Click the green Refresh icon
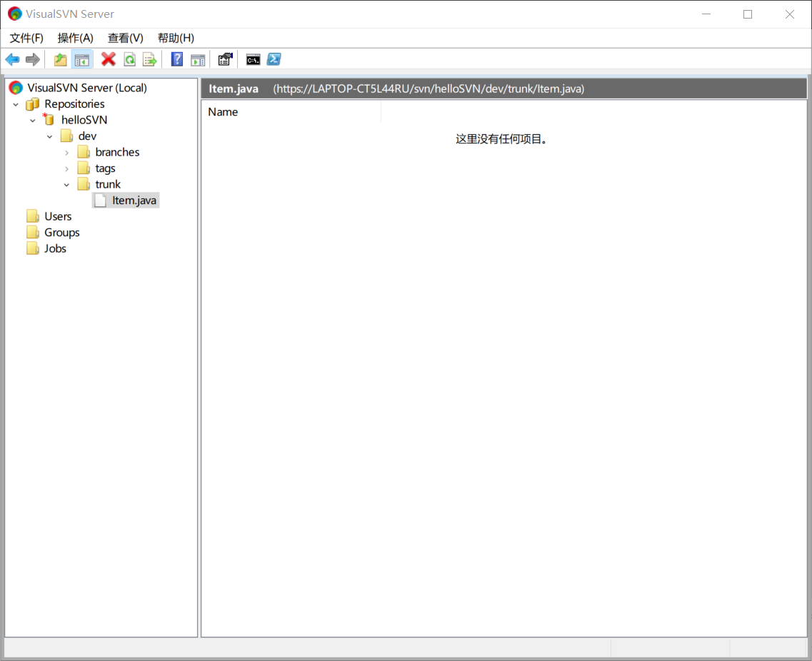The height and width of the screenshot is (661, 812). click(x=129, y=59)
